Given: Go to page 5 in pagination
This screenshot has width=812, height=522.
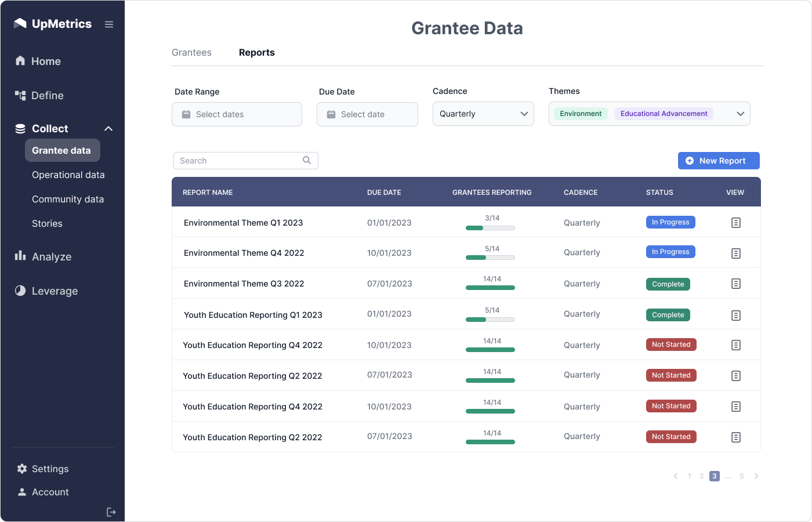Looking at the screenshot, I should [x=741, y=476].
